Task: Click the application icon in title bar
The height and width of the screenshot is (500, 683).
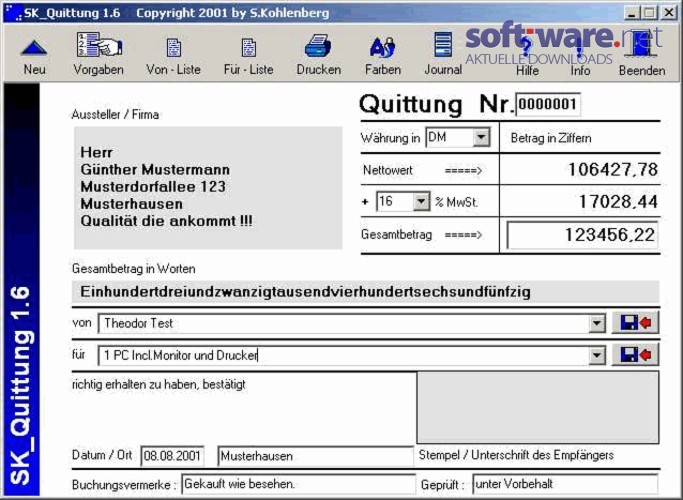Action: [13, 13]
